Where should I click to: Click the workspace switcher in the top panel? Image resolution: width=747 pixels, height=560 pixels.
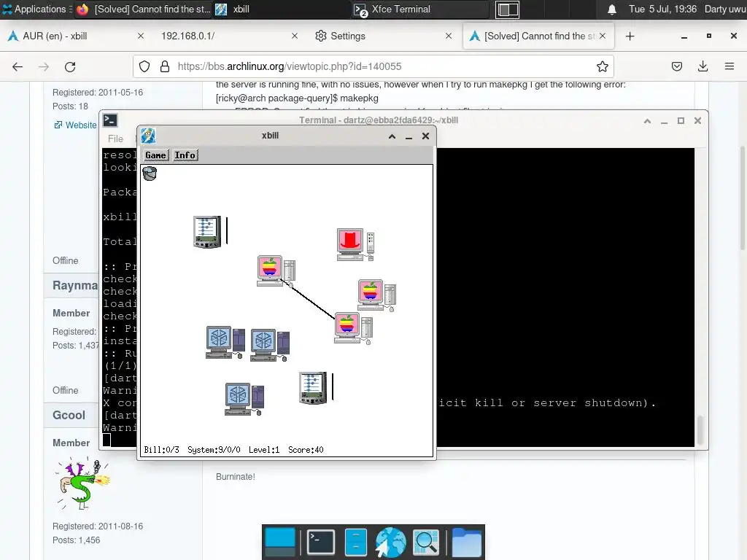pyautogui.click(x=507, y=9)
